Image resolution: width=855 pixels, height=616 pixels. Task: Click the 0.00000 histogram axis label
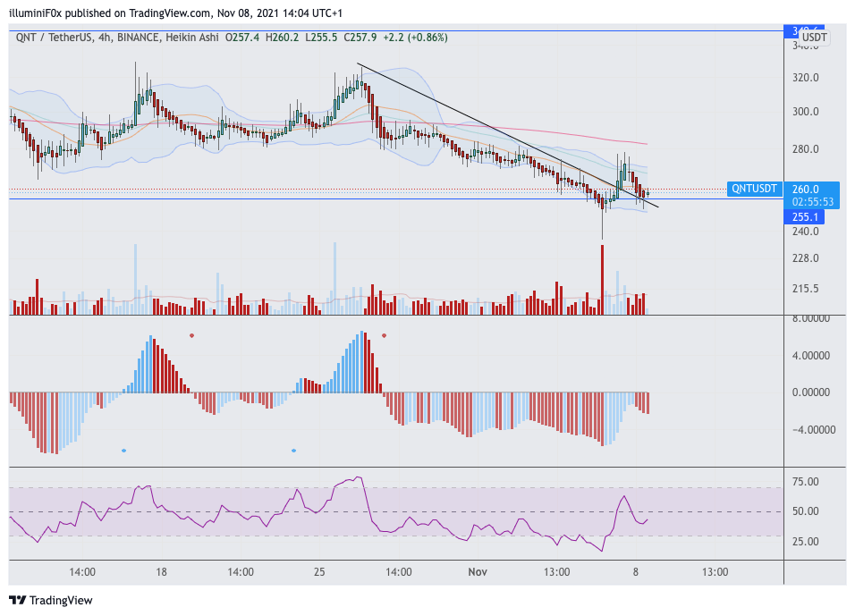coord(811,392)
